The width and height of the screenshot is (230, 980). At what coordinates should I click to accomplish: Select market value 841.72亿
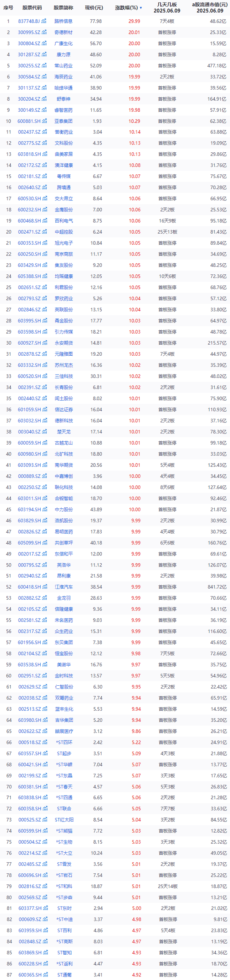tap(217, 587)
